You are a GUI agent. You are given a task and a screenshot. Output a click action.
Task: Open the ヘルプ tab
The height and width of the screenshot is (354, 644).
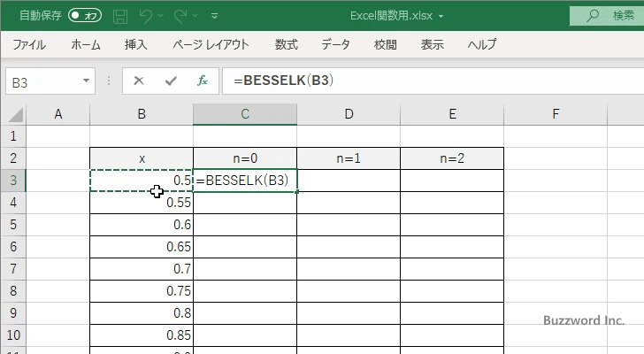pos(482,44)
